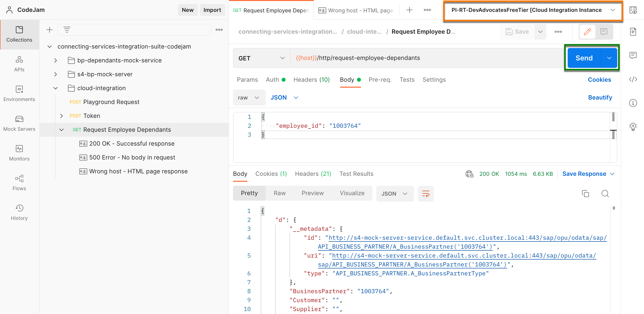Search within the response body
This screenshot has height=314, width=644.
605,193
